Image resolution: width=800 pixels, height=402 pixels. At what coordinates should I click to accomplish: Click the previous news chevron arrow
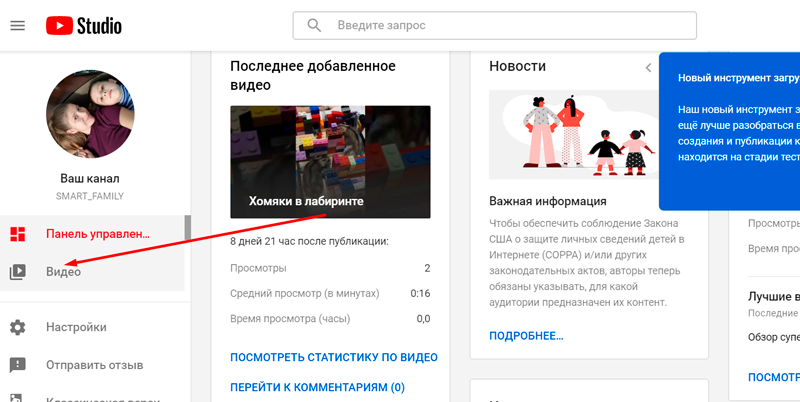click(648, 67)
